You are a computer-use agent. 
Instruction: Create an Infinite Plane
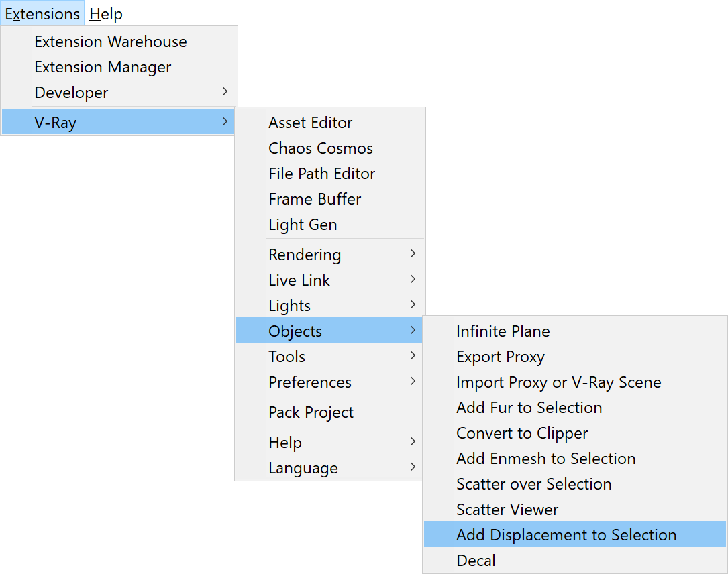point(575,331)
